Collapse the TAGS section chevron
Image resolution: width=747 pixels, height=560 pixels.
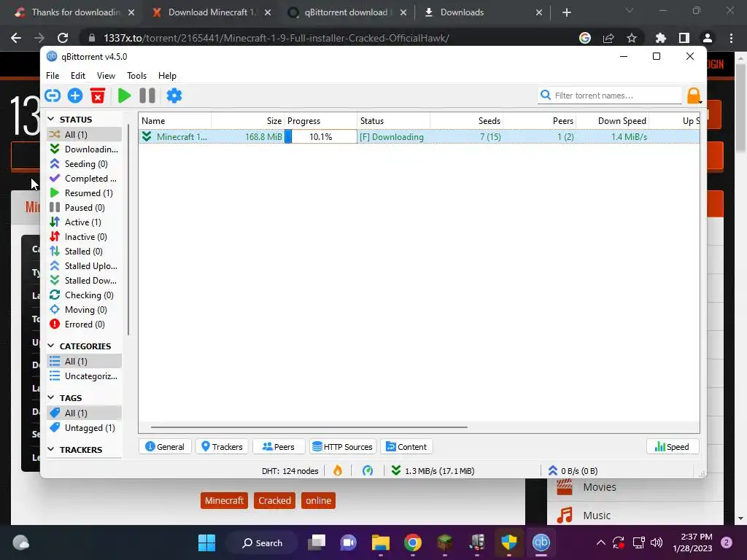[x=51, y=397]
